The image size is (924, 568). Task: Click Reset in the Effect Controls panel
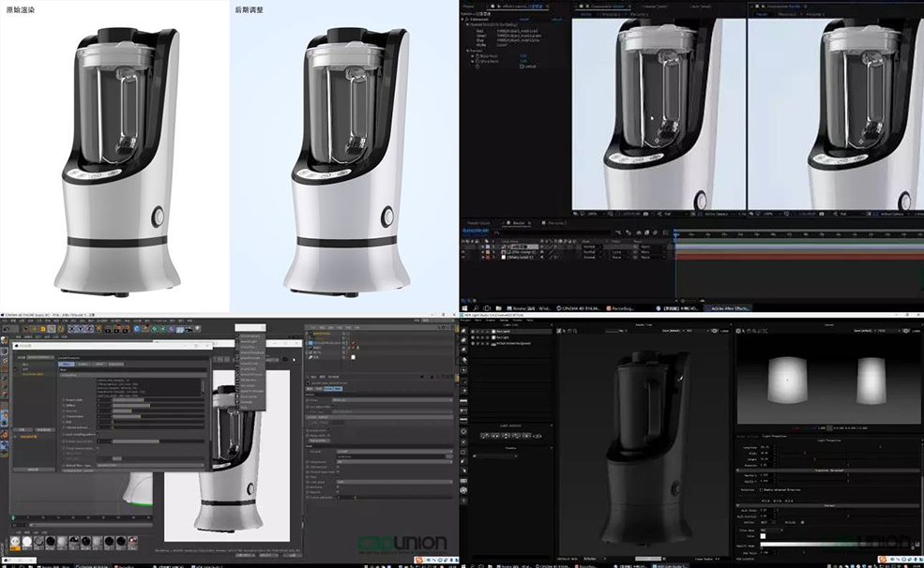click(524, 19)
